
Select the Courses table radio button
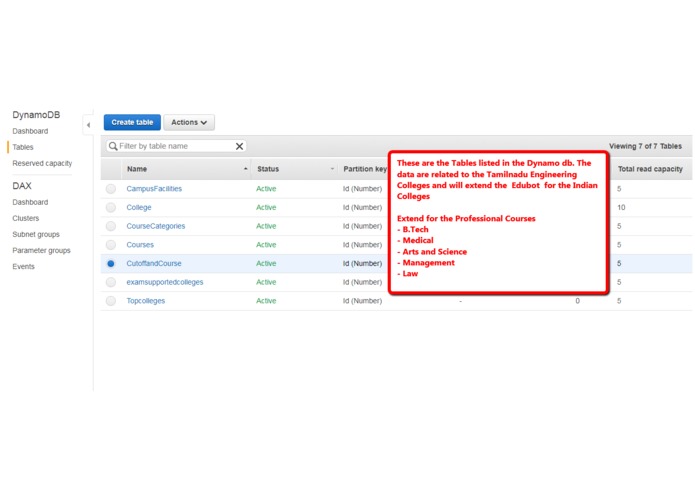tap(111, 245)
